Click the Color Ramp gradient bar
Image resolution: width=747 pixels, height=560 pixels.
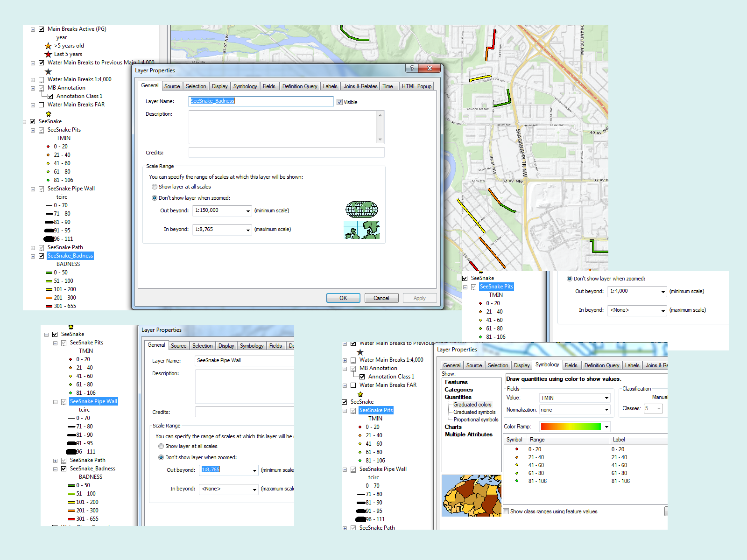pos(571,427)
